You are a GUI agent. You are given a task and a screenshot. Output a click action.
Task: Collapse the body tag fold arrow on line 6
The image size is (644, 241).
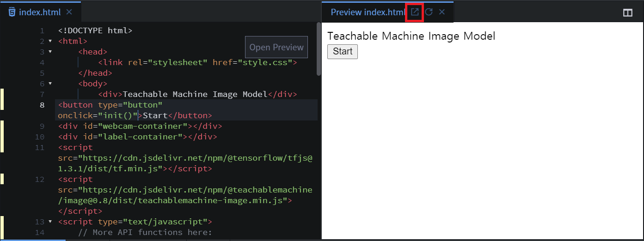pyautogui.click(x=50, y=84)
